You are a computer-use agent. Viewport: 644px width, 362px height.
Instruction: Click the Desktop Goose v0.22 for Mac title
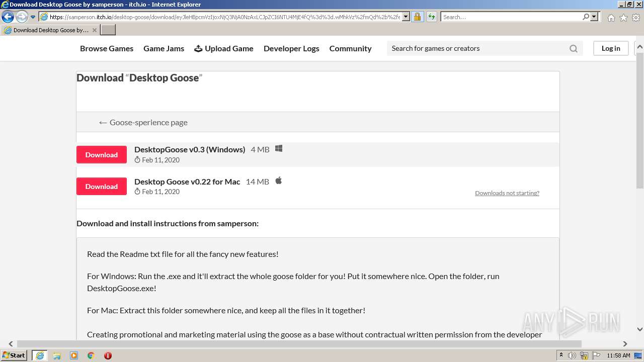tap(187, 182)
